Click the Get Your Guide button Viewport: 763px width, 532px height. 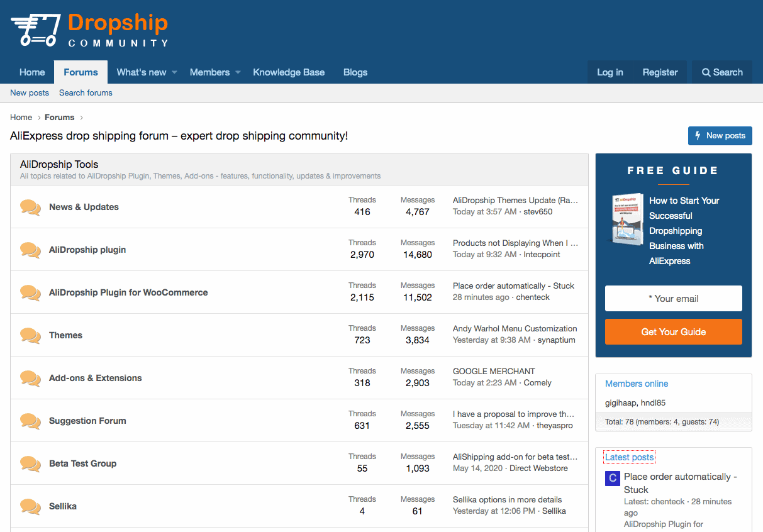click(674, 332)
